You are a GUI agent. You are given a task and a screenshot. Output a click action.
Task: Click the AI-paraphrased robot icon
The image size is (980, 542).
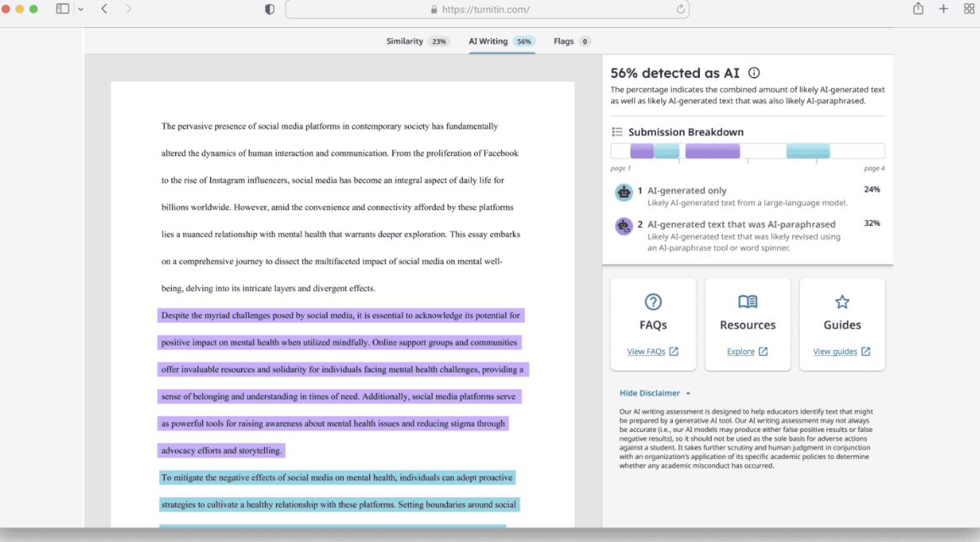[624, 225]
